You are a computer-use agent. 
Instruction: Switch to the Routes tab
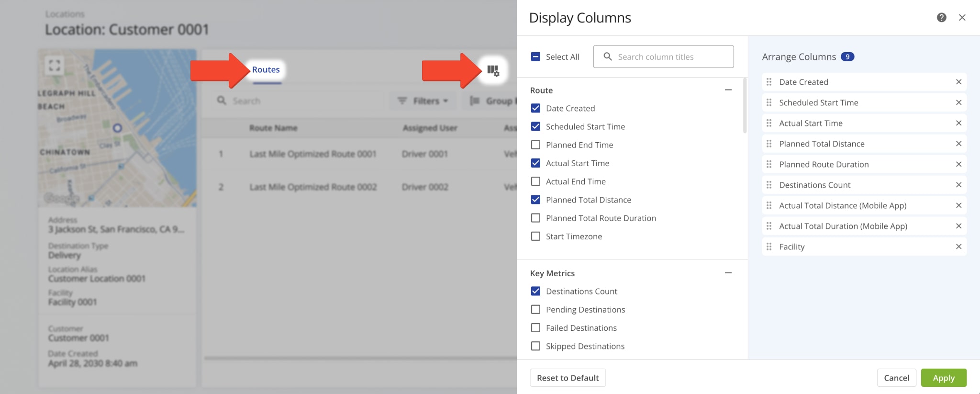[x=266, y=70]
